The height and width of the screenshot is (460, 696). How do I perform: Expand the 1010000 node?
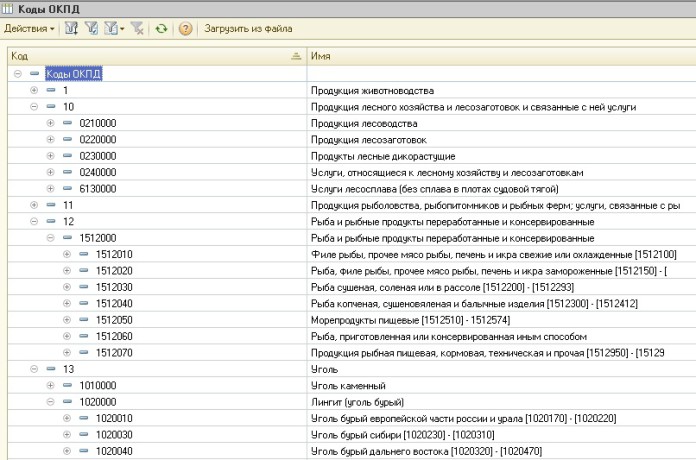coord(50,385)
